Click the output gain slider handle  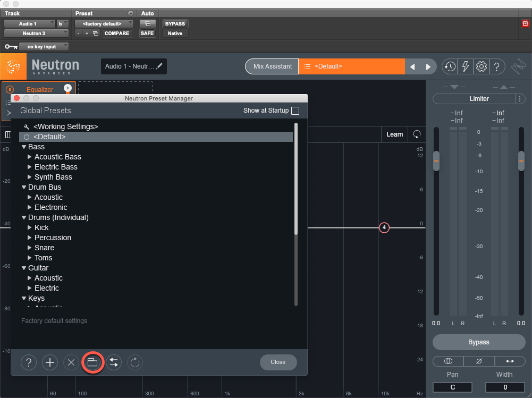click(x=521, y=161)
